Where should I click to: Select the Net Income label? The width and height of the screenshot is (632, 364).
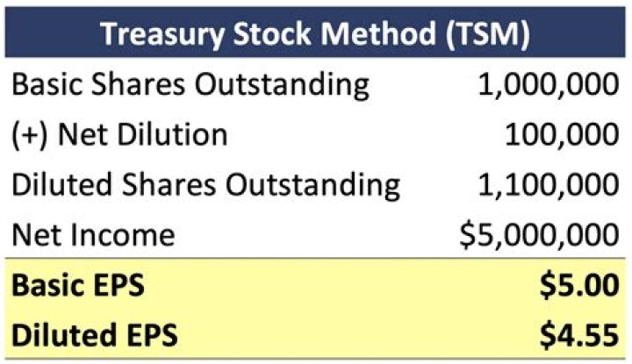(x=94, y=235)
